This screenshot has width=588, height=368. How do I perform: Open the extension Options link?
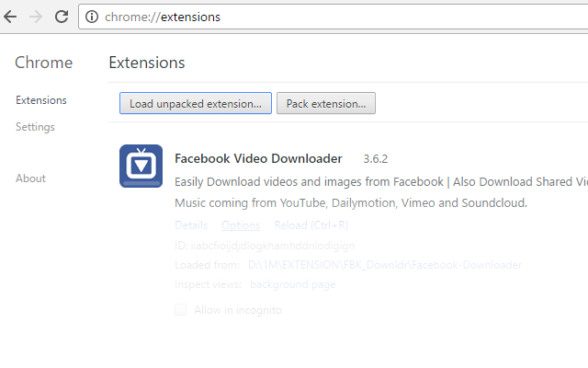click(241, 225)
